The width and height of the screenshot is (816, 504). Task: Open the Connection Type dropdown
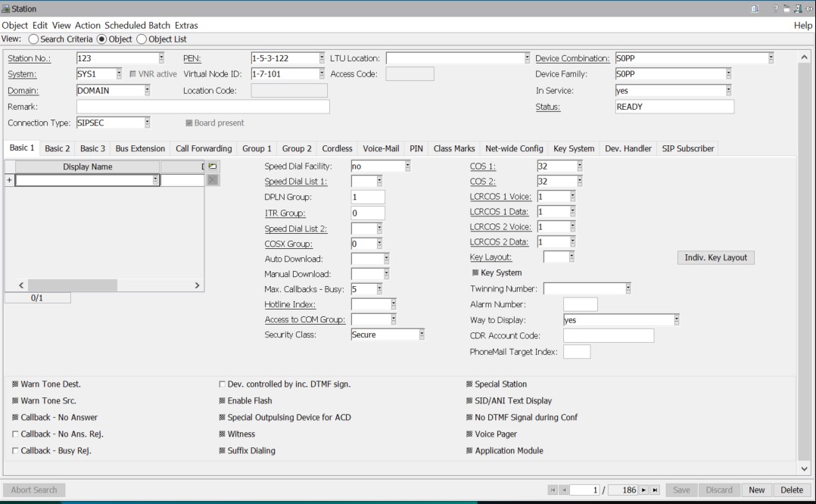tap(148, 123)
